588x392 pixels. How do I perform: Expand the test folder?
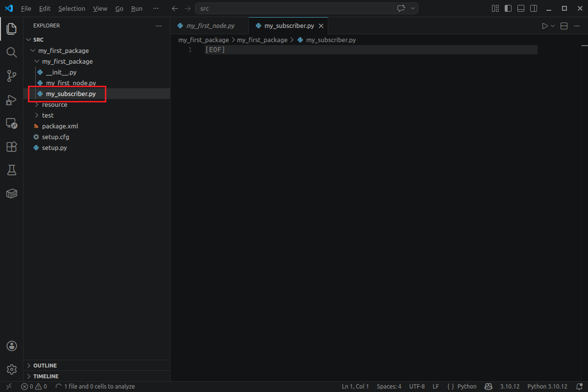pos(97,115)
